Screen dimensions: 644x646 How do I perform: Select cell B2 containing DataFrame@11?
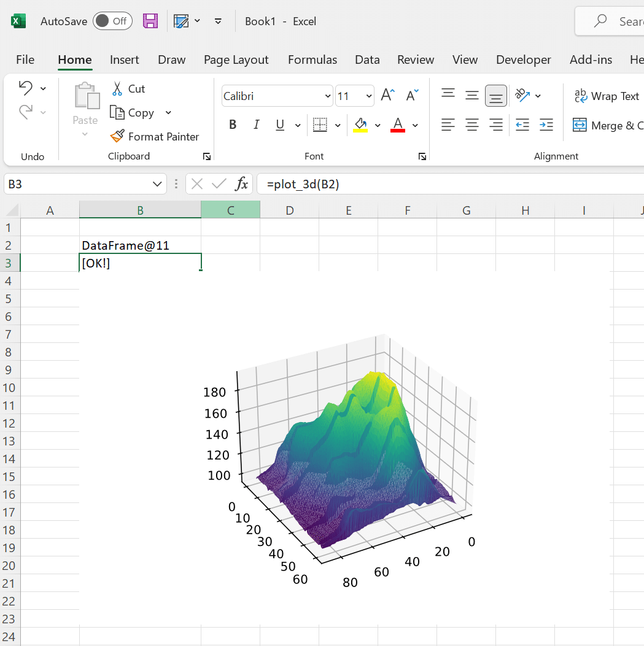(140, 245)
